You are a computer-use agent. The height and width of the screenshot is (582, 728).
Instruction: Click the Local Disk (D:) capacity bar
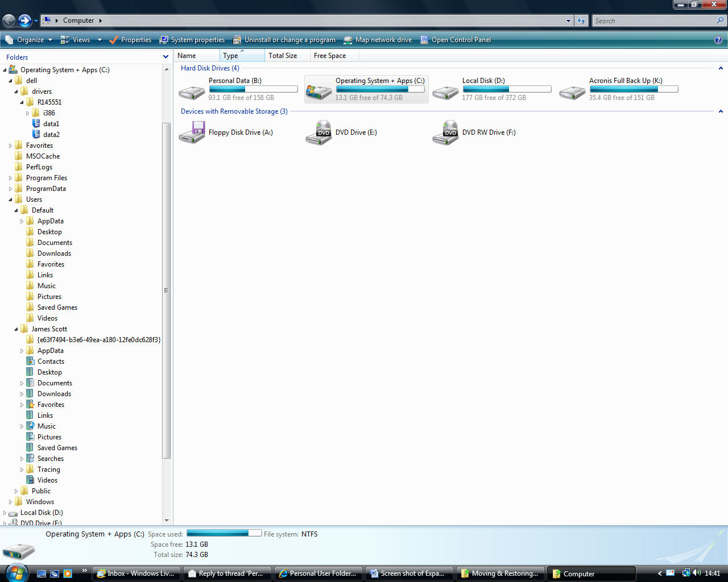[507, 89]
